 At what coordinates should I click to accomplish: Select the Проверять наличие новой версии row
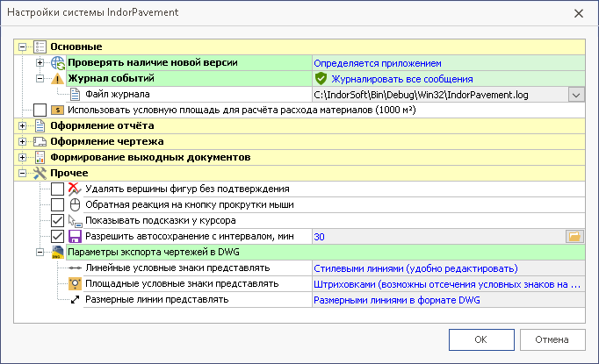[190, 62]
